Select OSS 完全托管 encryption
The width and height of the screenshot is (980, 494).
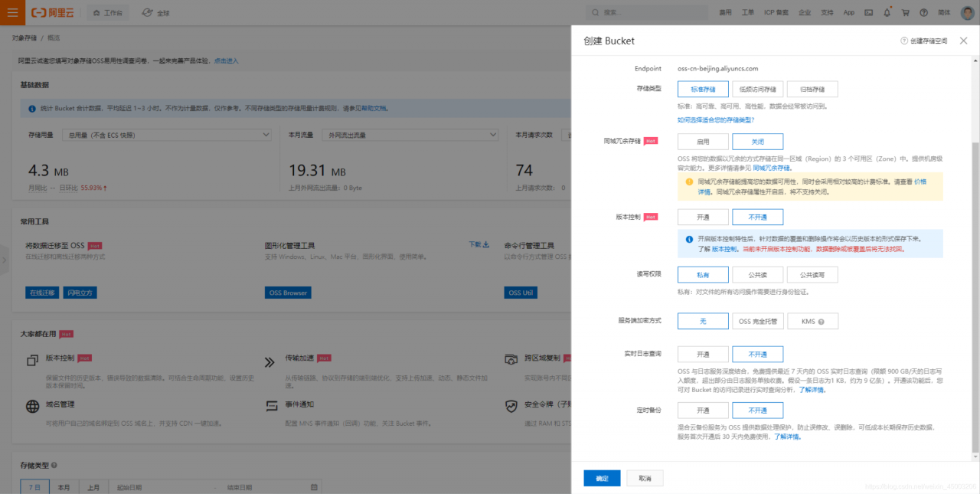757,322
